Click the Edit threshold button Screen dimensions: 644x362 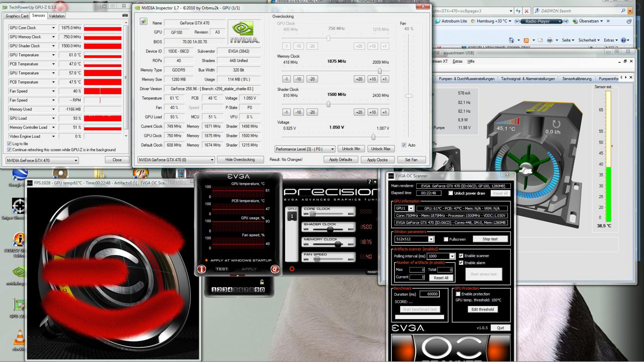(483, 309)
